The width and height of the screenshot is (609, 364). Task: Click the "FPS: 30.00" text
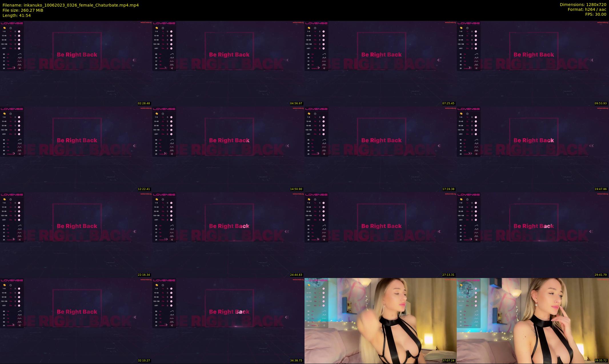(x=596, y=14)
